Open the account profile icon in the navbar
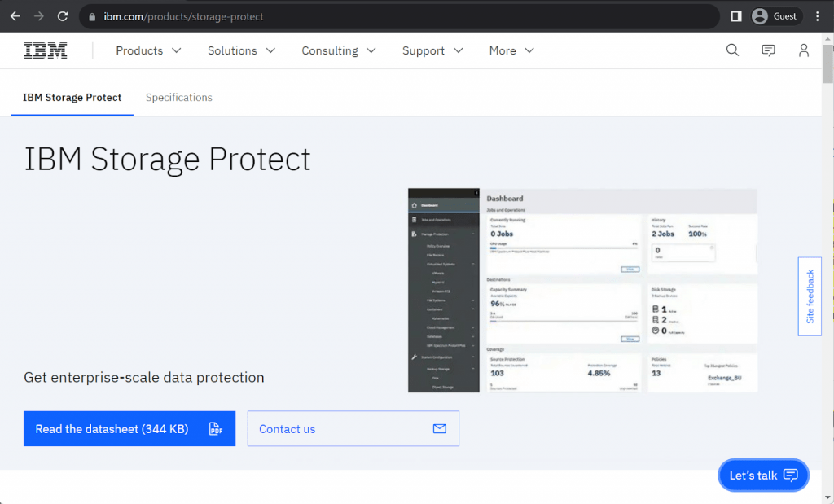The width and height of the screenshot is (834, 504). (804, 50)
